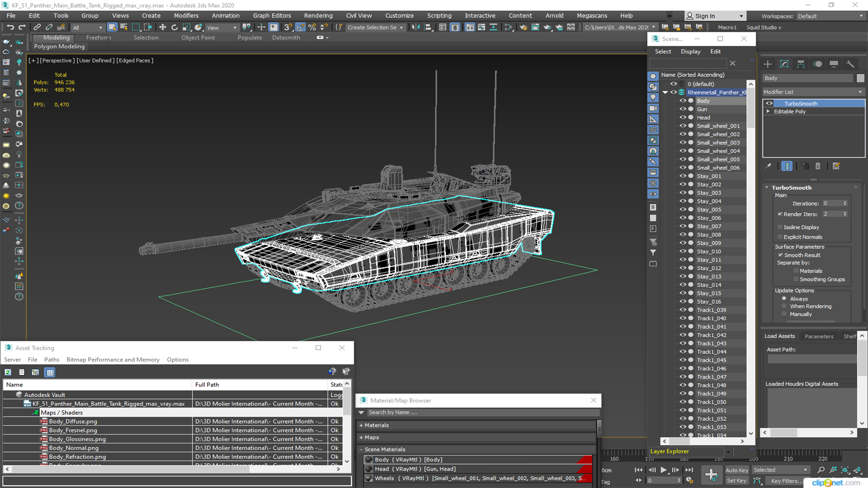Image resolution: width=868 pixels, height=488 pixels.
Task: Click the Body object color swatch
Action: (860, 78)
